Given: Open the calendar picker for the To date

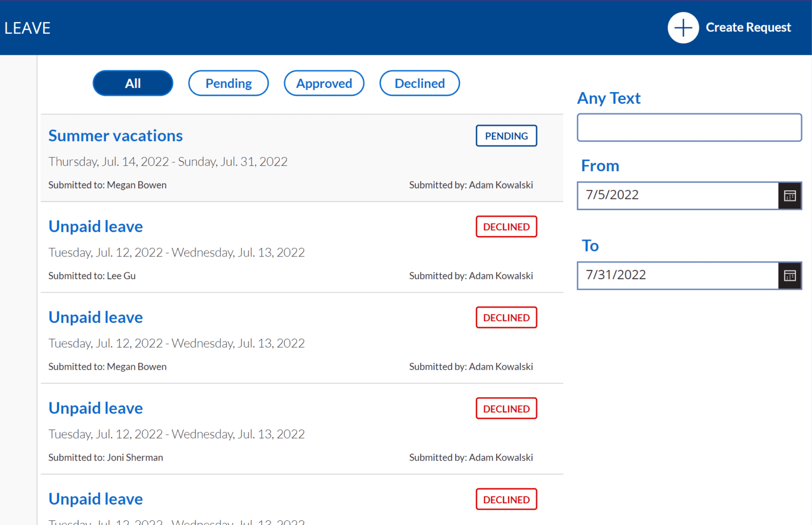Looking at the screenshot, I should pos(790,275).
